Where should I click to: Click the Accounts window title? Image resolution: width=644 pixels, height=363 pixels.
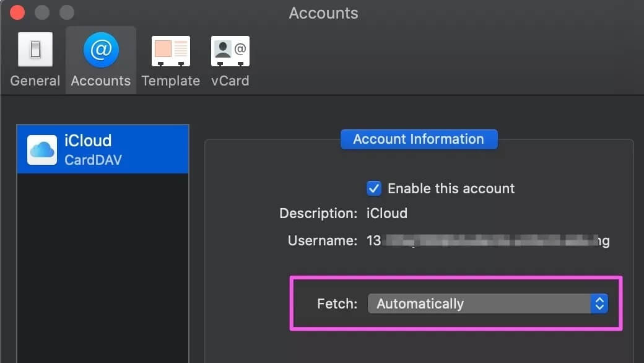(323, 13)
